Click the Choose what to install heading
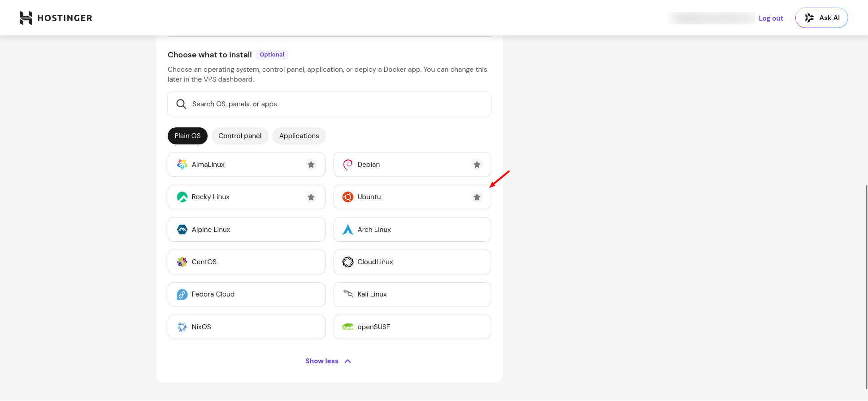The height and width of the screenshot is (401, 868). coord(210,55)
